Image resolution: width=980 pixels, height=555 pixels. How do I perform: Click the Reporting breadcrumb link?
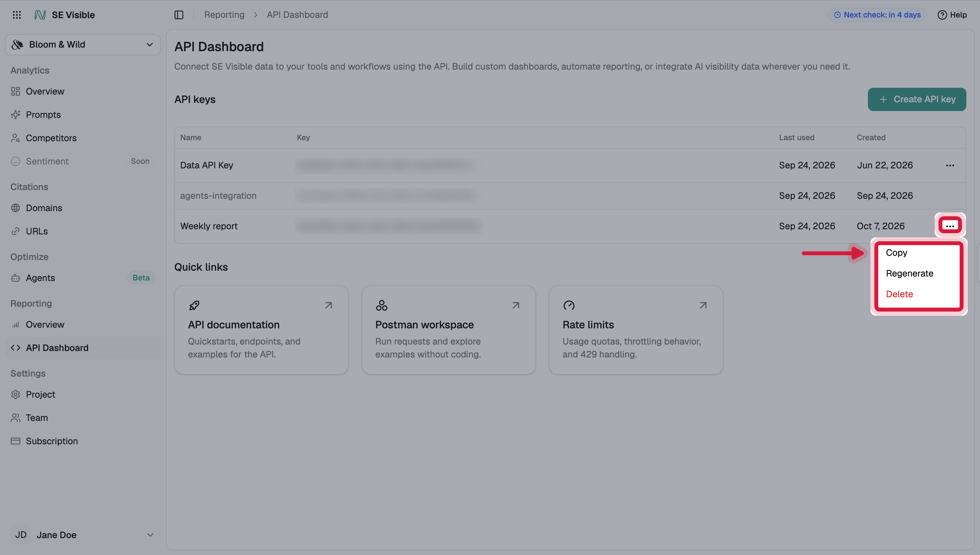[x=224, y=15]
